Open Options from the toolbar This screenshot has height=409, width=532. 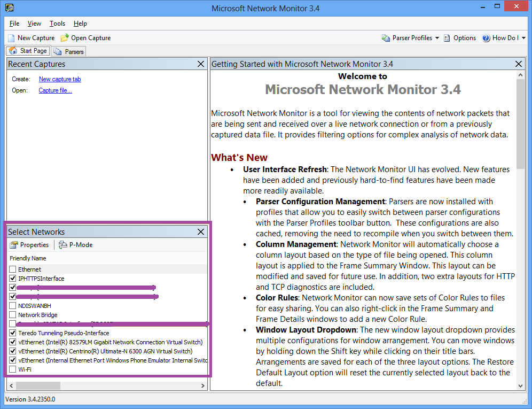(x=459, y=38)
